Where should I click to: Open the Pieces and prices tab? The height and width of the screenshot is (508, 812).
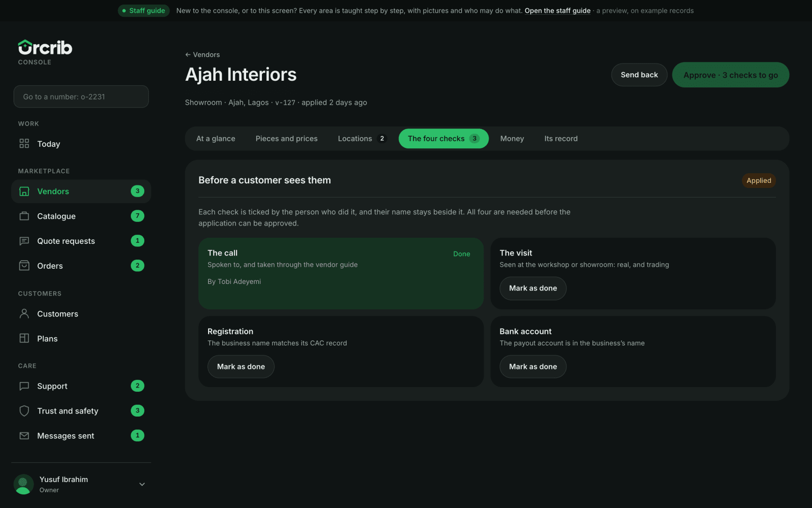(x=287, y=139)
